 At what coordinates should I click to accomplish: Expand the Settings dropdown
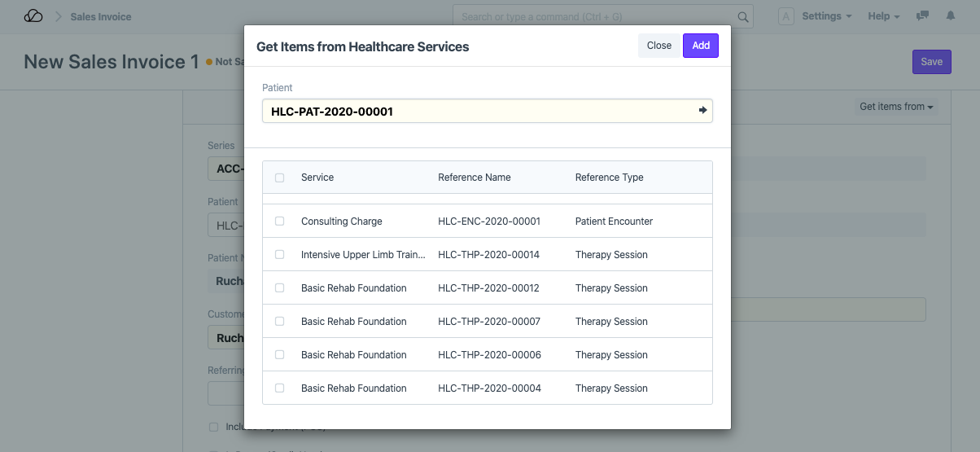826,16
